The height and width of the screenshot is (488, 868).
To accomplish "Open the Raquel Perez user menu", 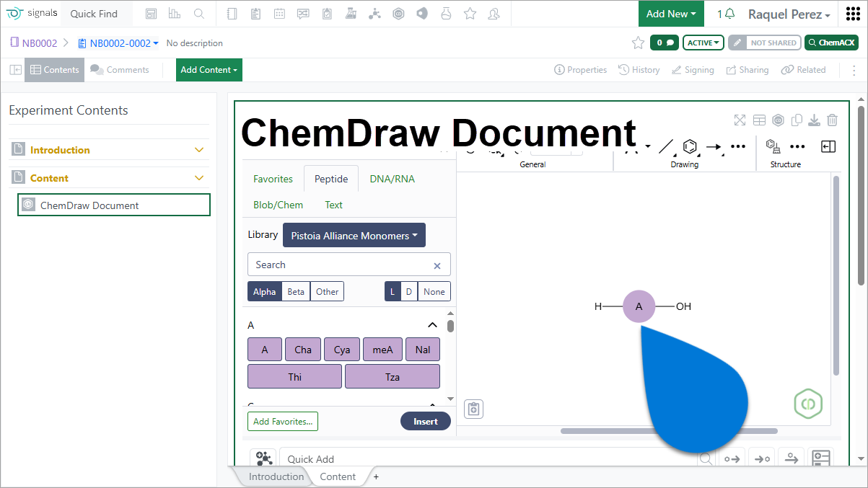I will [789, 14].
